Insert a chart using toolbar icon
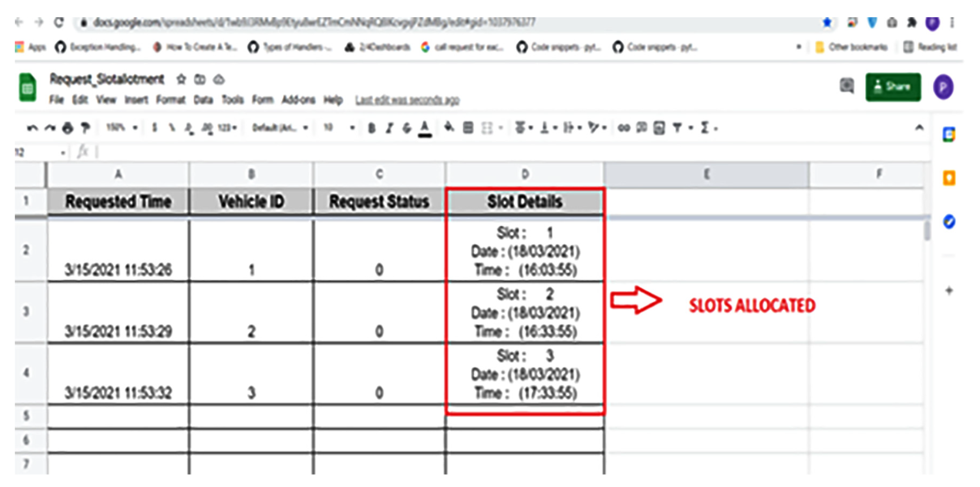980x487 pixels. point(659,128)
